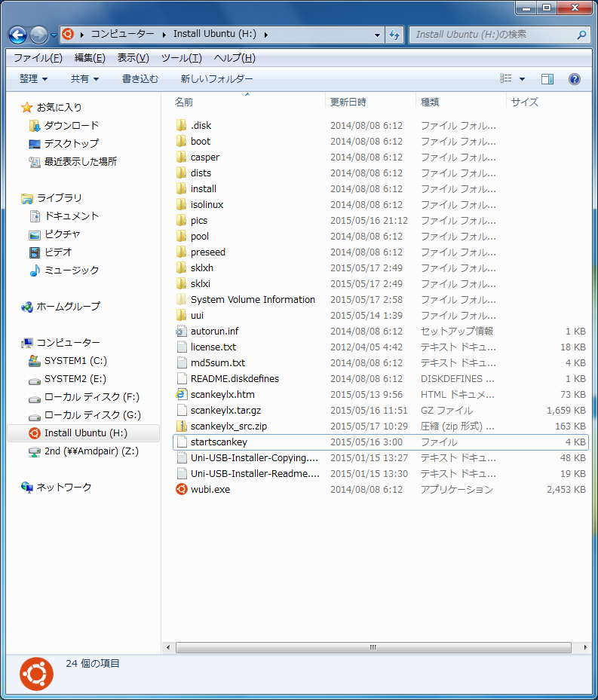598x700 pixels.
Task: Click the magnifier search icon
Action: point(581,35)
